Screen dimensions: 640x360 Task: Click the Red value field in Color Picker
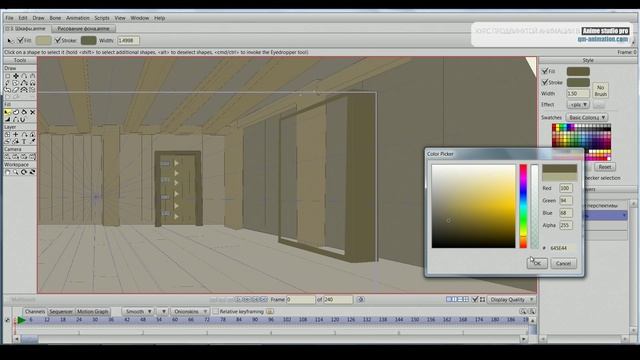tap(565, 188)
